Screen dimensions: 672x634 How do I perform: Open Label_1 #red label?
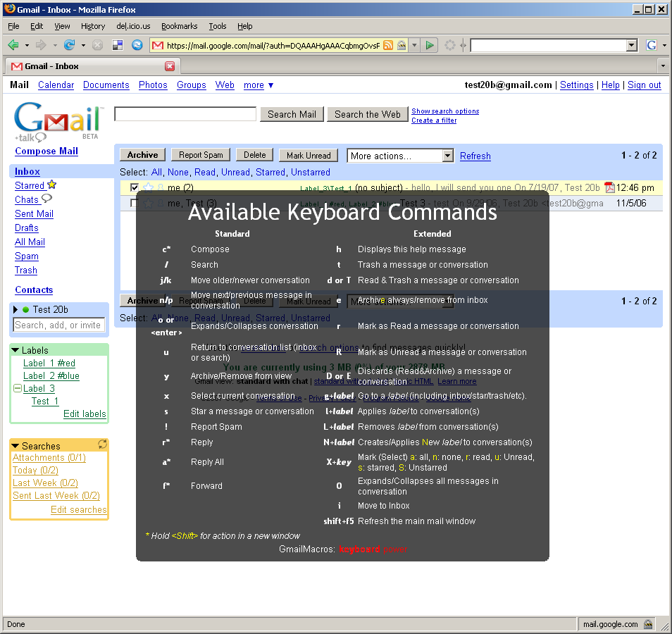pyautogui.click(x=49, y=363)
